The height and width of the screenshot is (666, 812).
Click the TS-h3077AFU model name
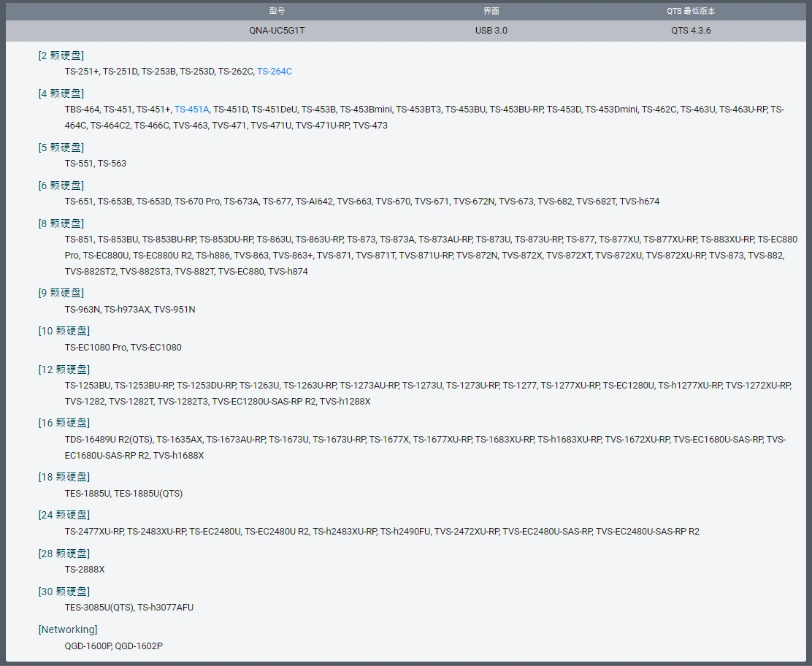tap(165, 608)
